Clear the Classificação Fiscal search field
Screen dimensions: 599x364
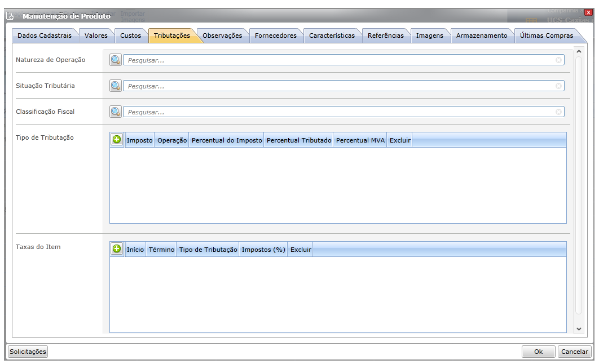tap(558, 112)
